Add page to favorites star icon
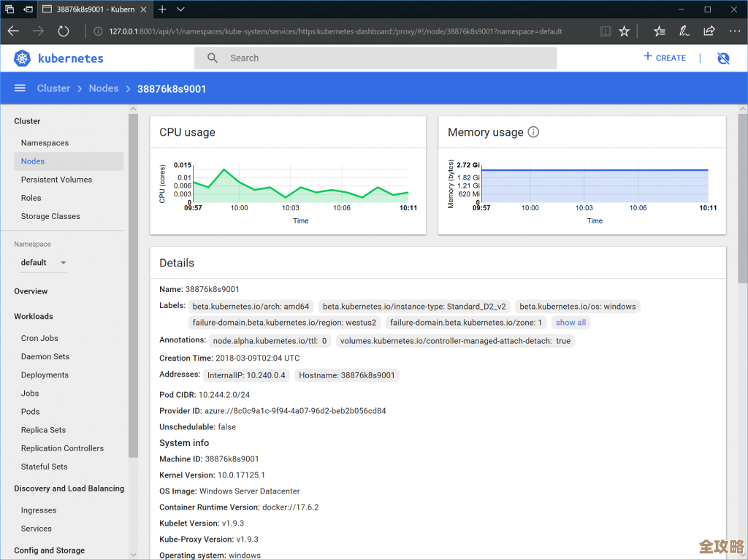The width and height of the screenshot is (748, 560). point(624,31)
